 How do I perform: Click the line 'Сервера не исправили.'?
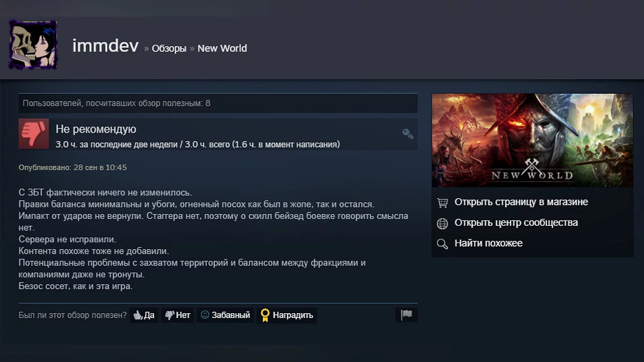click(x=68, y=239)
